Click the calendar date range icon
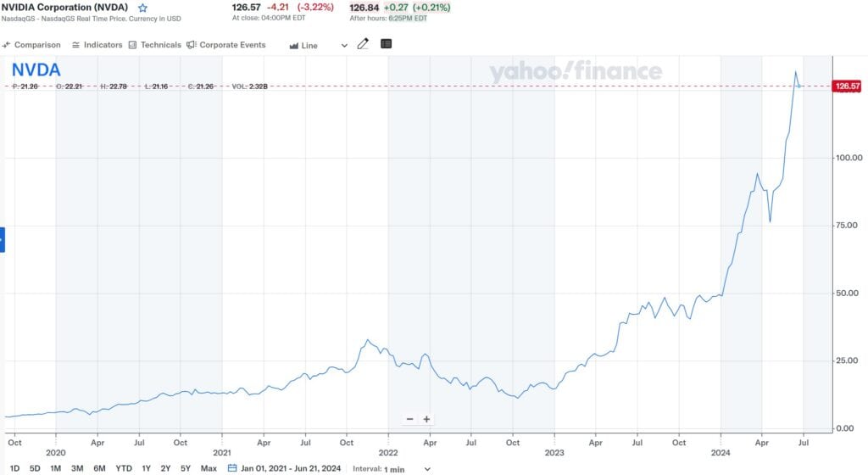The height and width of the screenshot is (475, 868). click(x=232, y=468)
